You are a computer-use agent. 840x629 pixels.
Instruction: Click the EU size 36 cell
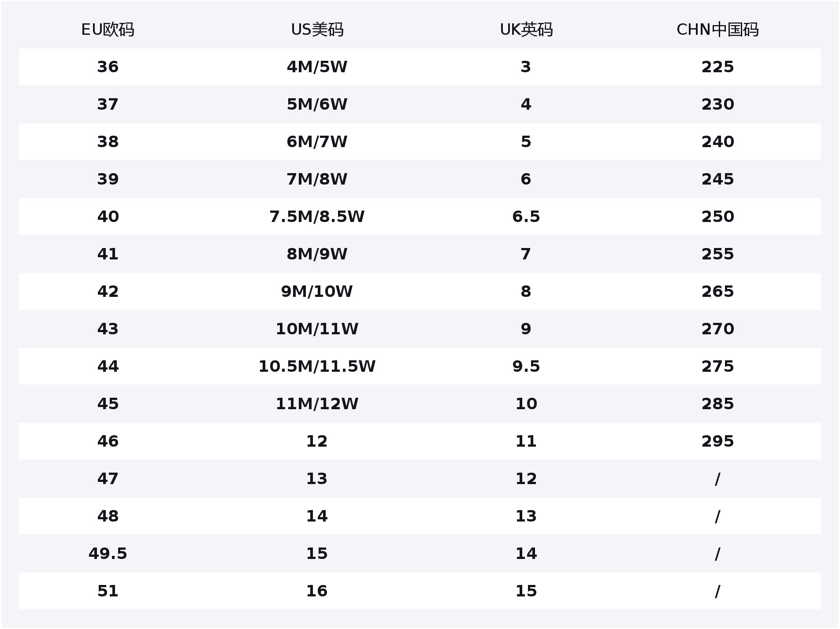108,67
